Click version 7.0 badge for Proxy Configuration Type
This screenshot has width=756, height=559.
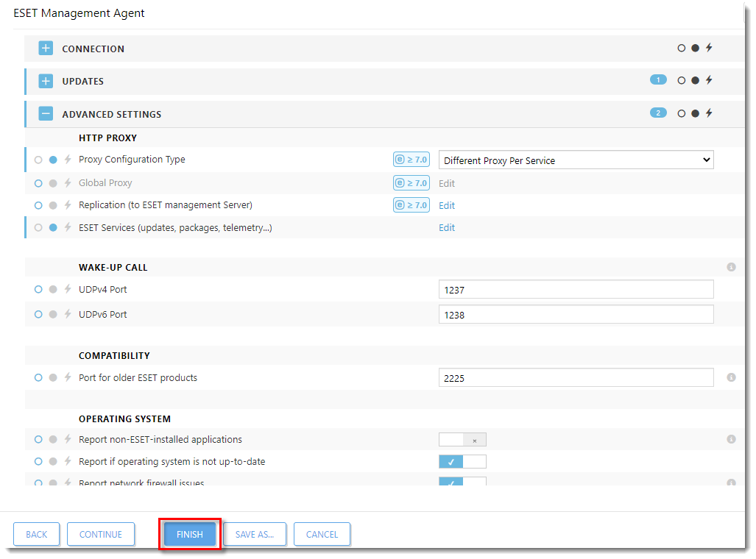411,160
